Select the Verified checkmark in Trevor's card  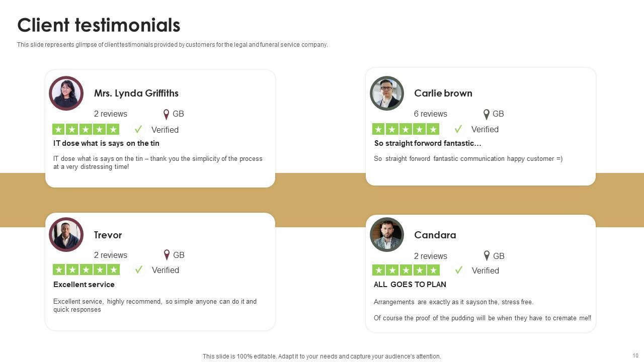(x=139, y=270)
